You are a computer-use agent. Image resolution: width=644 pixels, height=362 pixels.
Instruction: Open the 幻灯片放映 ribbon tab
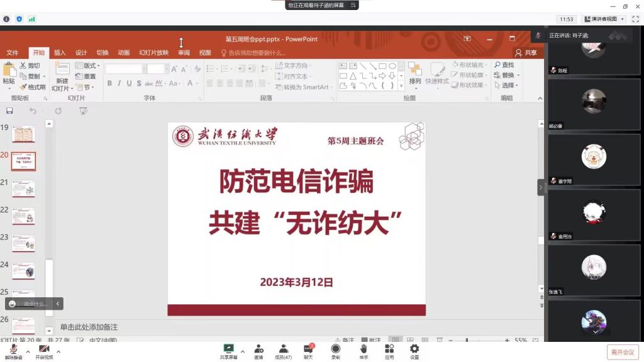pyautogui.click(x=153, y=53)
